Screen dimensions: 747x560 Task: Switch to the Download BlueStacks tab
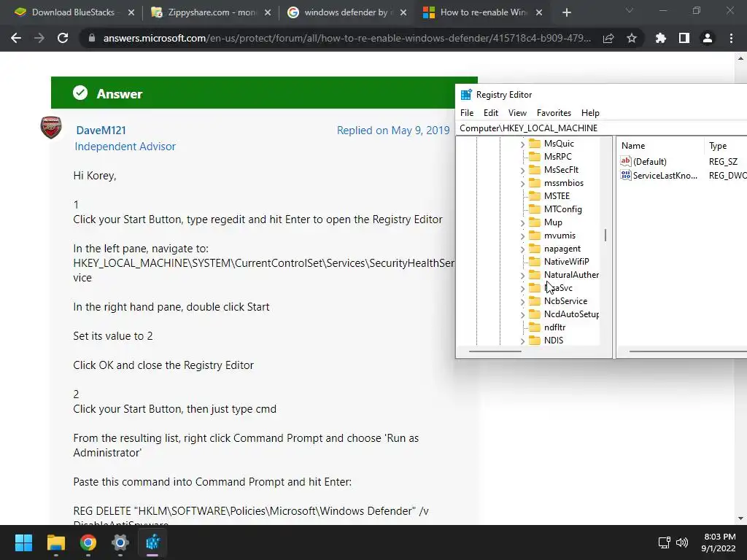coord(72,12)
